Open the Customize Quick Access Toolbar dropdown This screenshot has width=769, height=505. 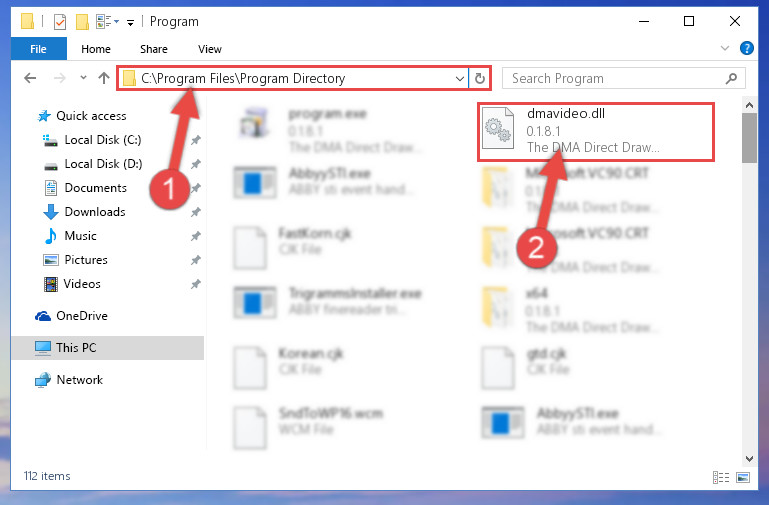[x=130, y=23]
